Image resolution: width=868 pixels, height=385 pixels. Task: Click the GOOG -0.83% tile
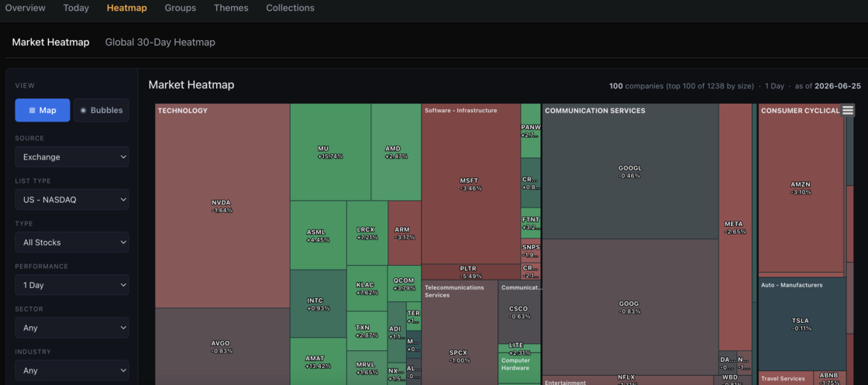point(630,307)
